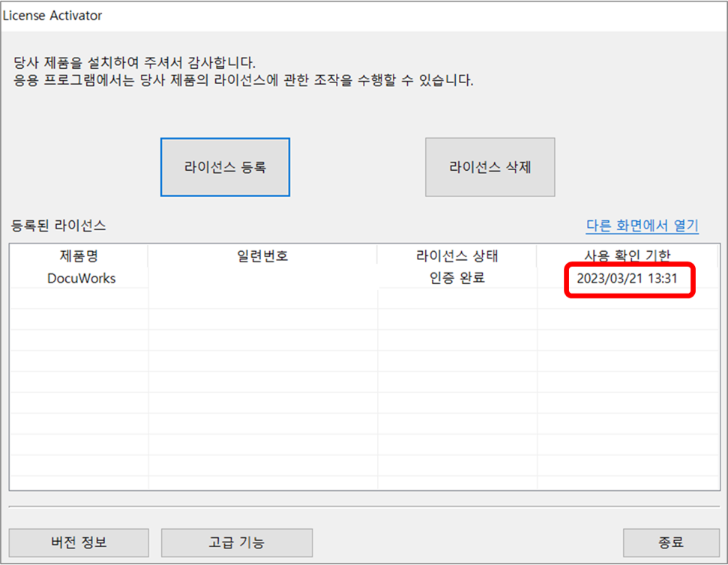Click the empty serial number cell for DocuWorks
728x565 pixels.
[x=262, y=279]
